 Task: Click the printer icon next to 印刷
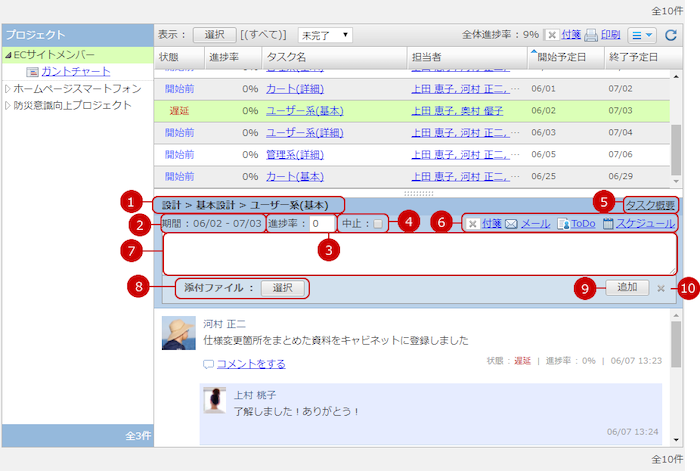click(591, 35)
